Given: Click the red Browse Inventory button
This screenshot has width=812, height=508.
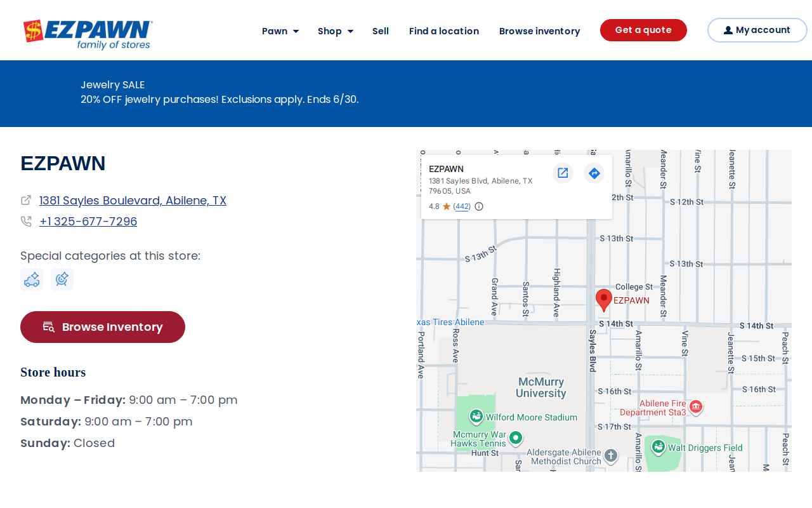Looking at the screenshot, I should point(103,327).
